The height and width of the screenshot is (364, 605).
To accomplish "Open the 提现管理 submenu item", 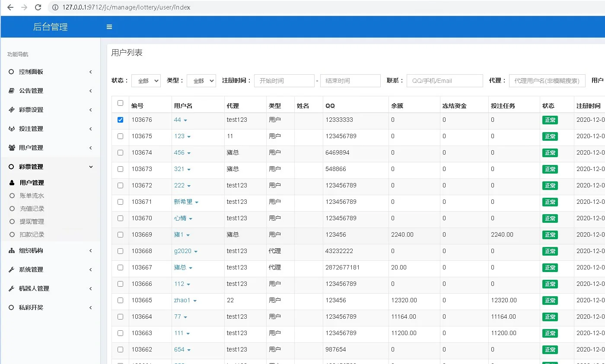I will 32,222.
